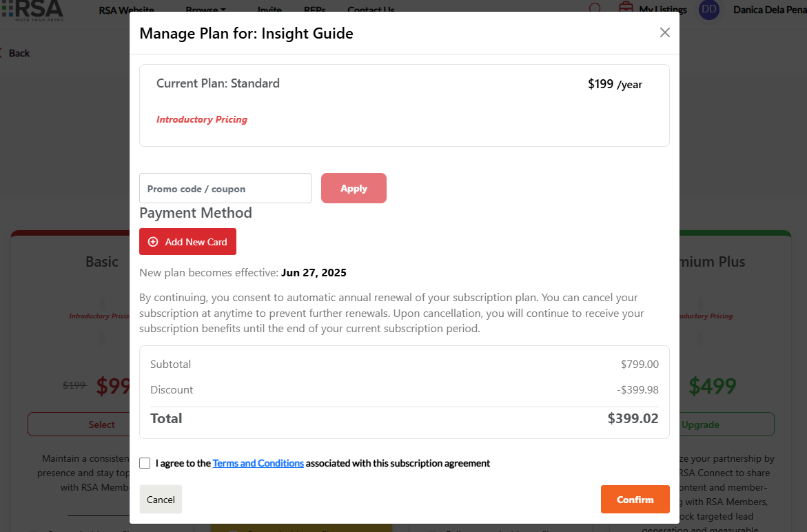Open the Browse dropdown menu
The image size is (807, 532).
click(205, 10)
